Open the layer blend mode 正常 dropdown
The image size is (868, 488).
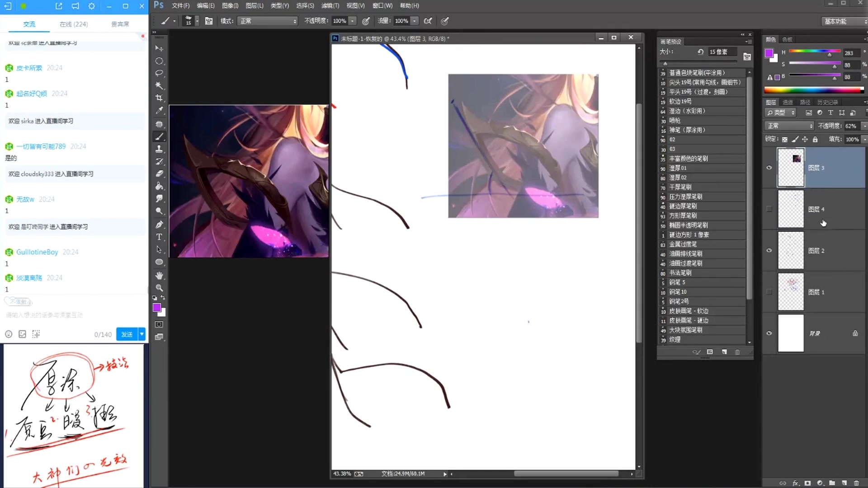click(x=789, y=126)
